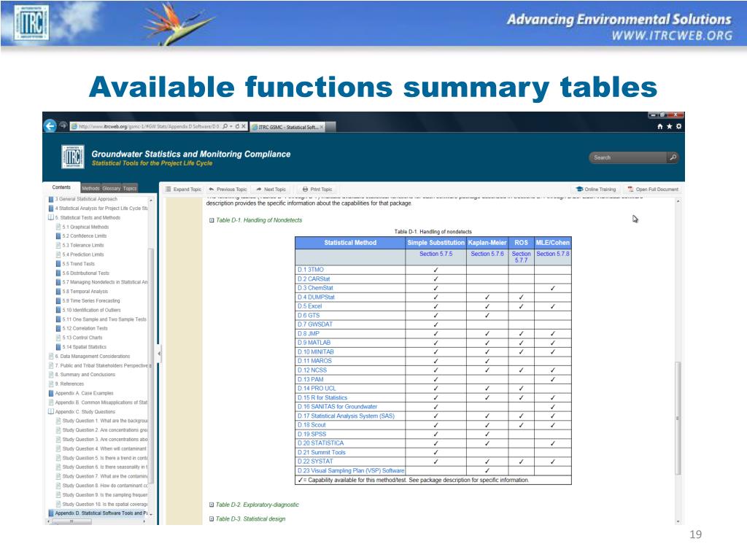Open the D.9 MATLAB link
This screenshot has width=747, height=560.
coord(314,343)
